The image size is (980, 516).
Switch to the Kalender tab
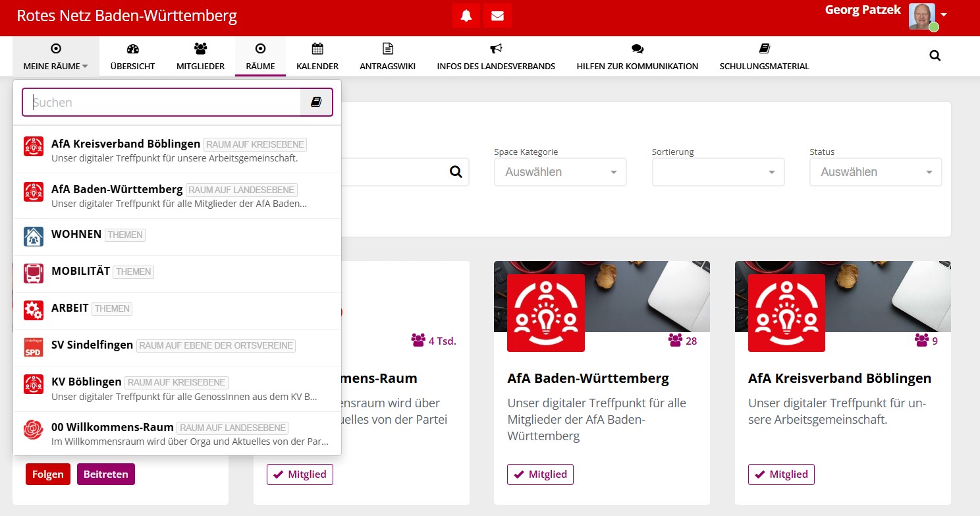coord(317,57)
